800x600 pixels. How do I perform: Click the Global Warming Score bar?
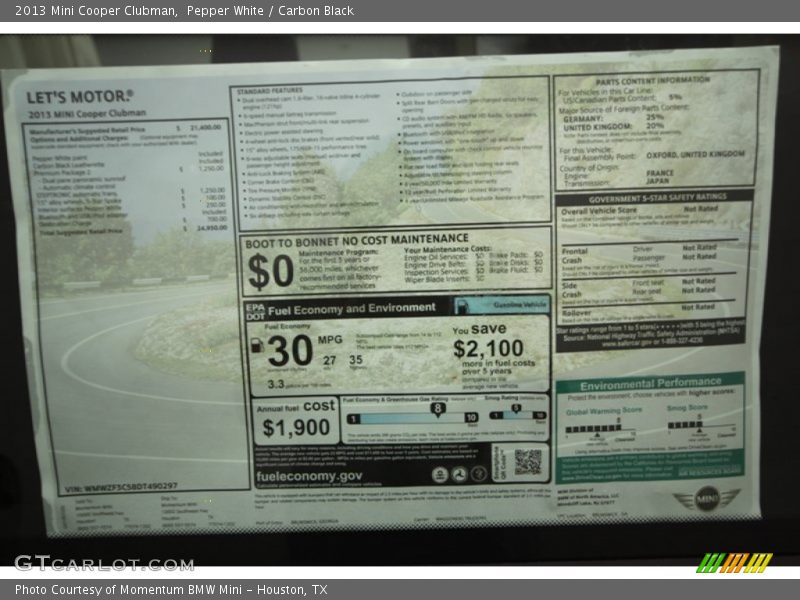tap(593, 428)
